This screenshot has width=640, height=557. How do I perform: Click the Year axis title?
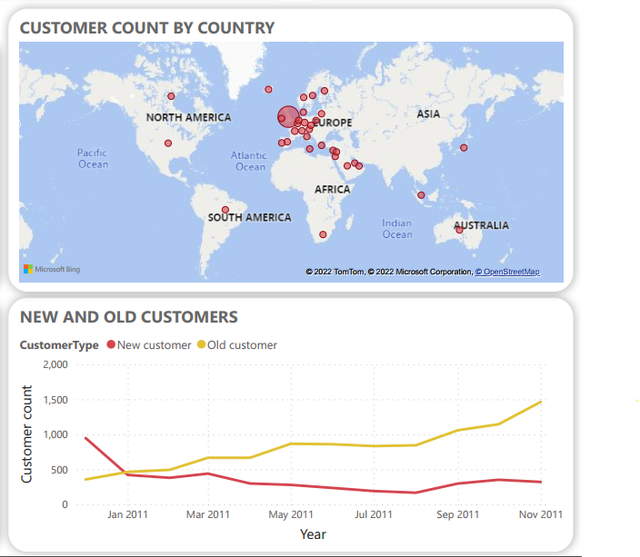tap(313, 534)
